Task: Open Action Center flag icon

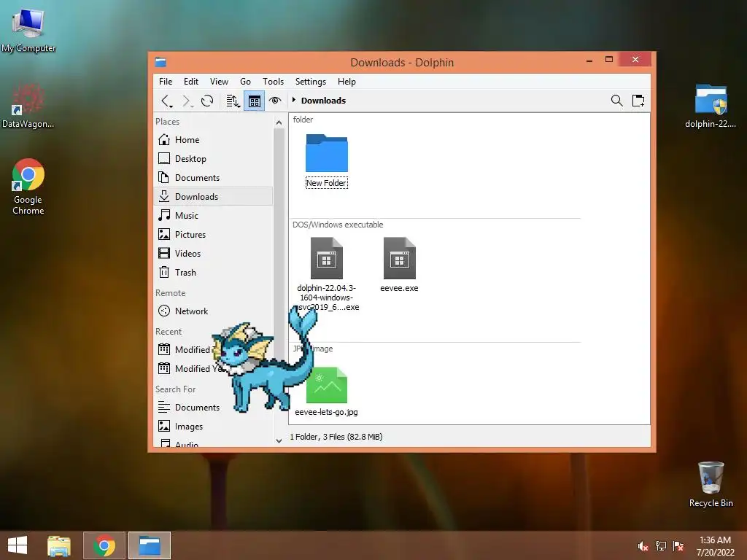Action: pos(678,546)
